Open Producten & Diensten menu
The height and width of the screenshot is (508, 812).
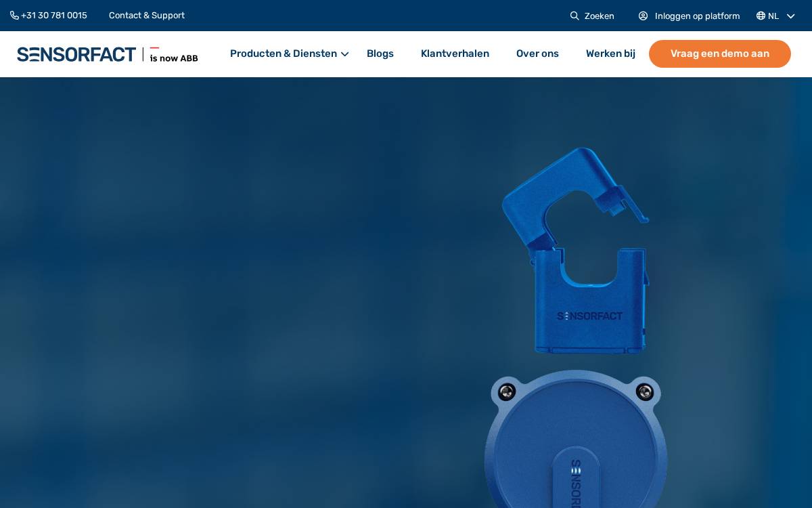tap(284, 54)
